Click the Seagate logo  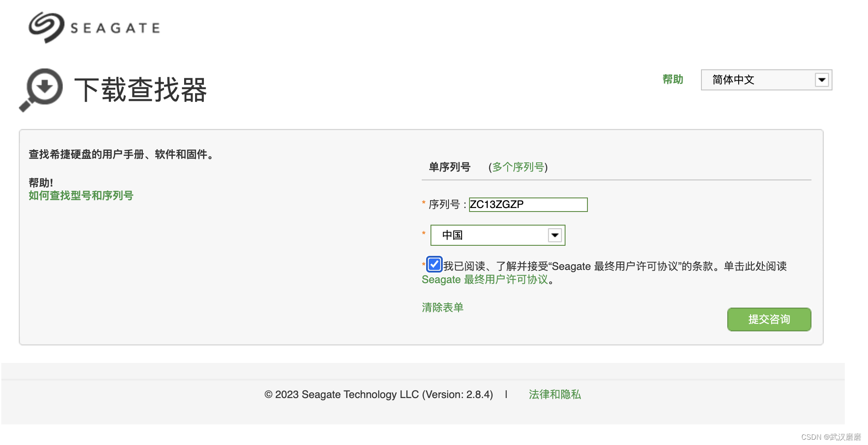(x=94, y=27)
